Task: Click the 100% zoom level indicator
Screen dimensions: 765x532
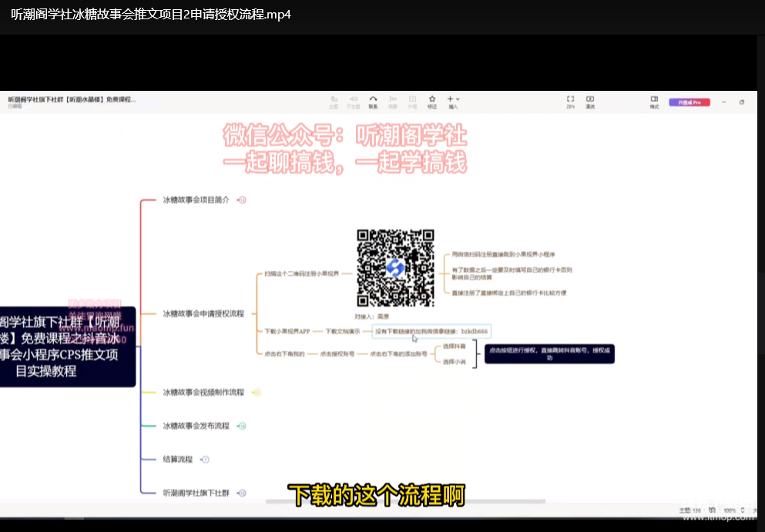Action: [x=728, y=510]
